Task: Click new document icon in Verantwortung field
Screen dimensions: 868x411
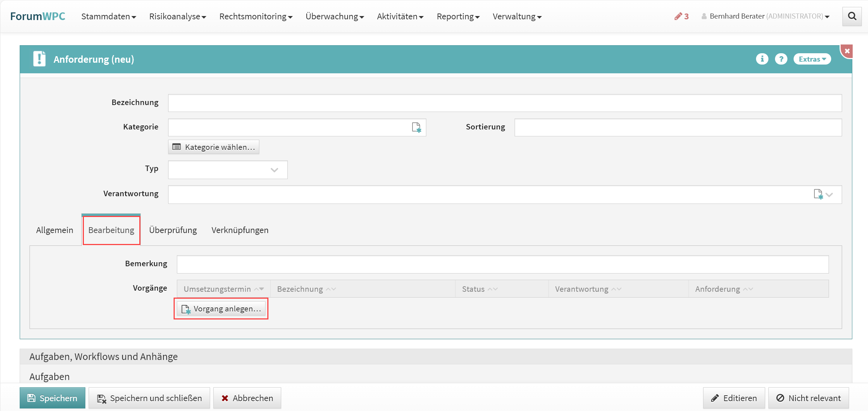Action: click(x=818, y=194)
